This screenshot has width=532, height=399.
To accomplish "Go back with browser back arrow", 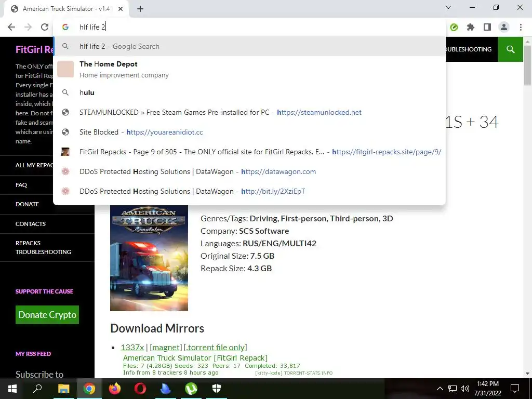I will pos(11,27).
